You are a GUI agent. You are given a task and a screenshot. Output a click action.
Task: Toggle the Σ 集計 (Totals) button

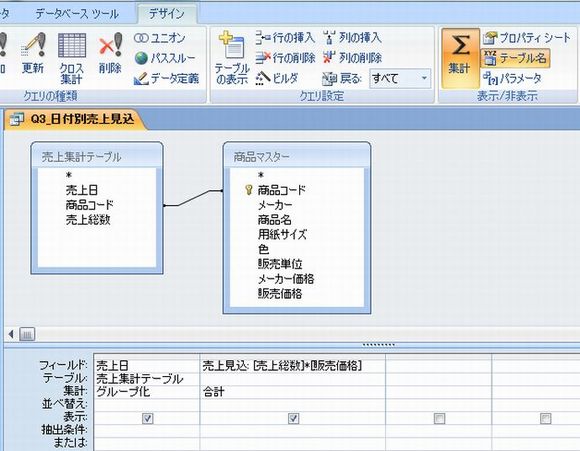pos(460,58)
